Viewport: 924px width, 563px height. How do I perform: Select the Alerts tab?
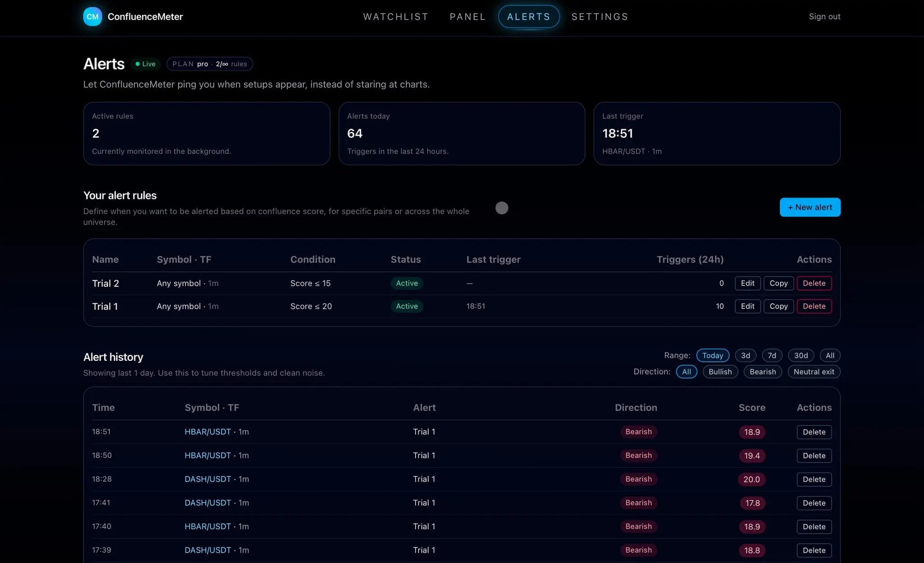(529, 17)
